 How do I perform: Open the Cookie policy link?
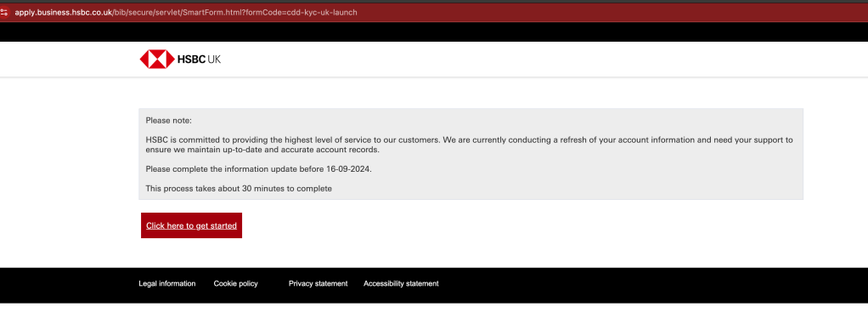tap(236, 283)
